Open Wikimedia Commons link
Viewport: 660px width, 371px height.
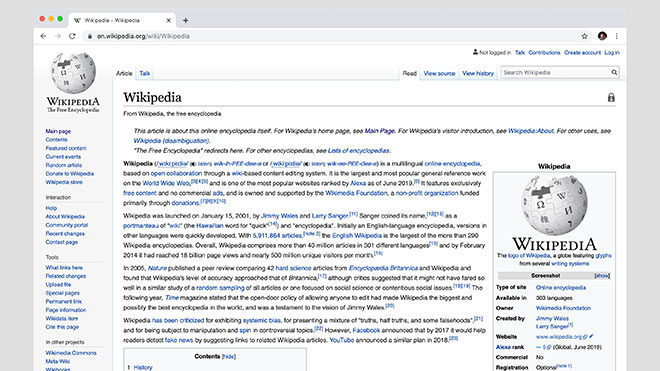coord(71,353)
